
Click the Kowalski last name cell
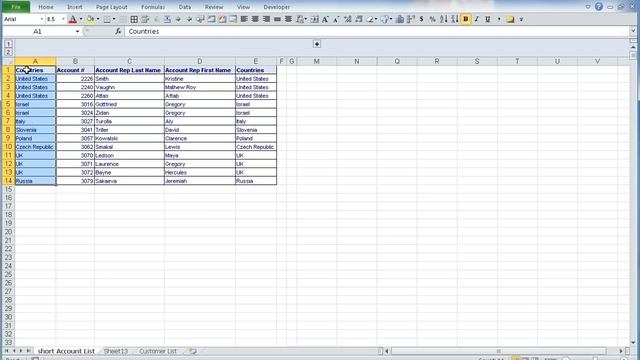pyautogui.click(x=129, y=138)
